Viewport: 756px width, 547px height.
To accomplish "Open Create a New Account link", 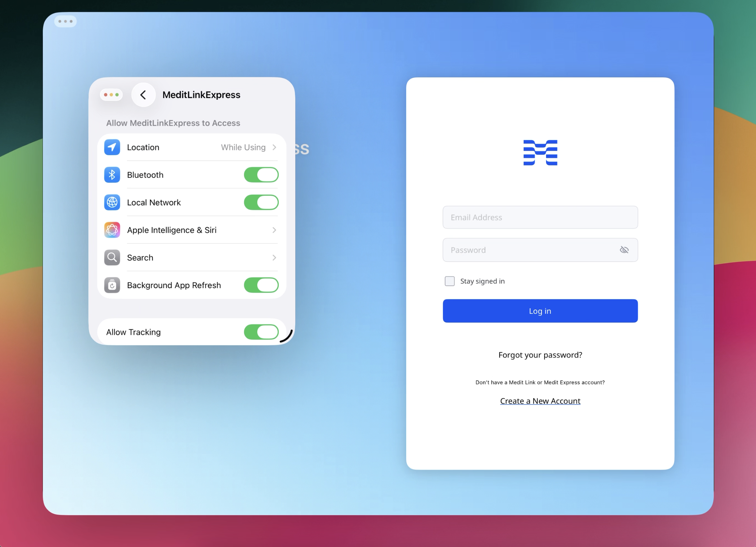I will pyautogui.click(x=540, y=401).
